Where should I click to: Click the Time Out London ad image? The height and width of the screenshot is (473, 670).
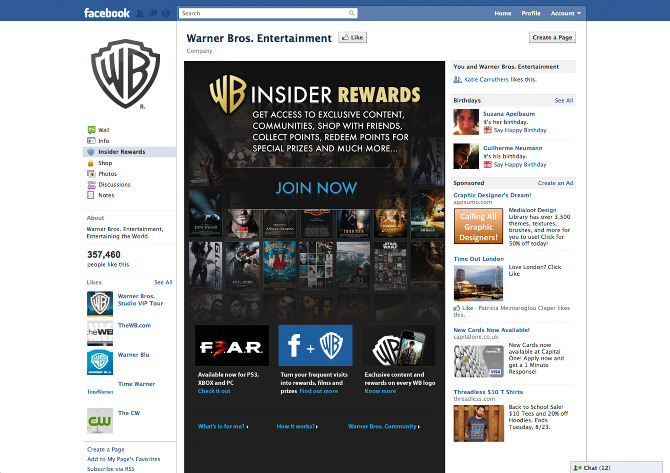[x=478, y=283]
